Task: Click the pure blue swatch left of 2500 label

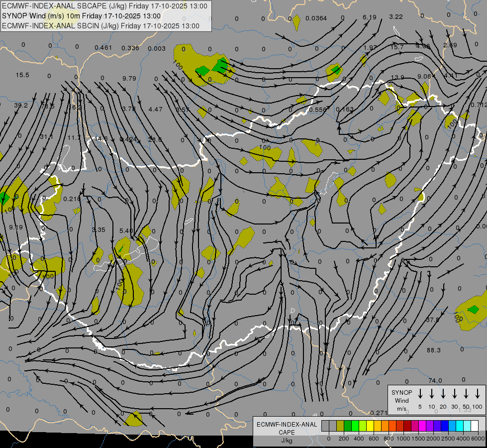Action: (x=445, y=426)
